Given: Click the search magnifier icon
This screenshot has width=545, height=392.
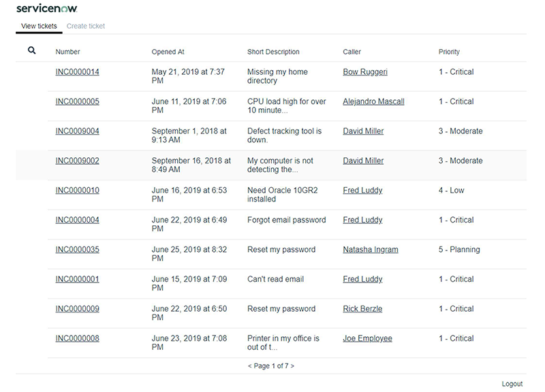Looking at the screenshot, I should tap(31, 50).
